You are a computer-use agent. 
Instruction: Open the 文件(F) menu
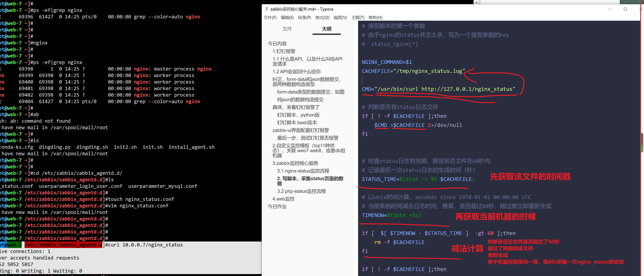click(x=270, y=17)
